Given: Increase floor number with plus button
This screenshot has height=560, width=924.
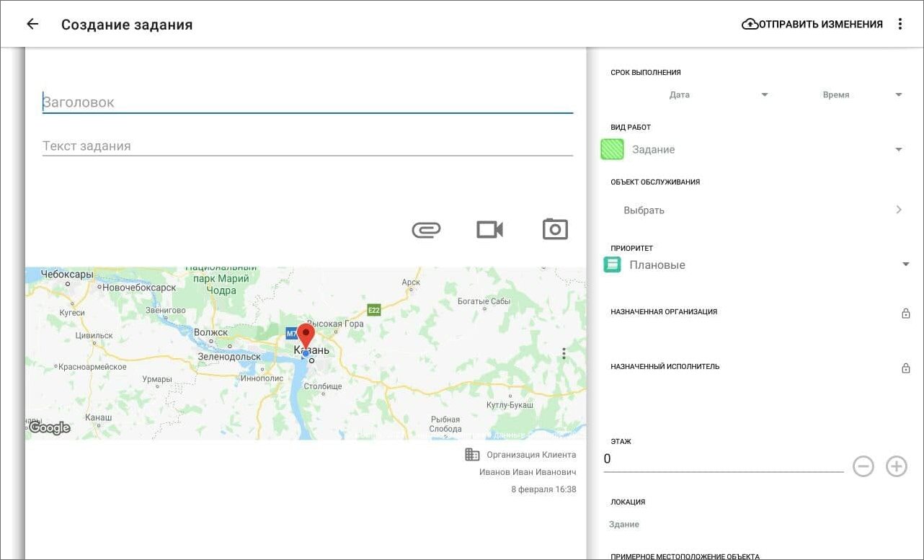Looking at the screenshot, I should click(896, 466).
